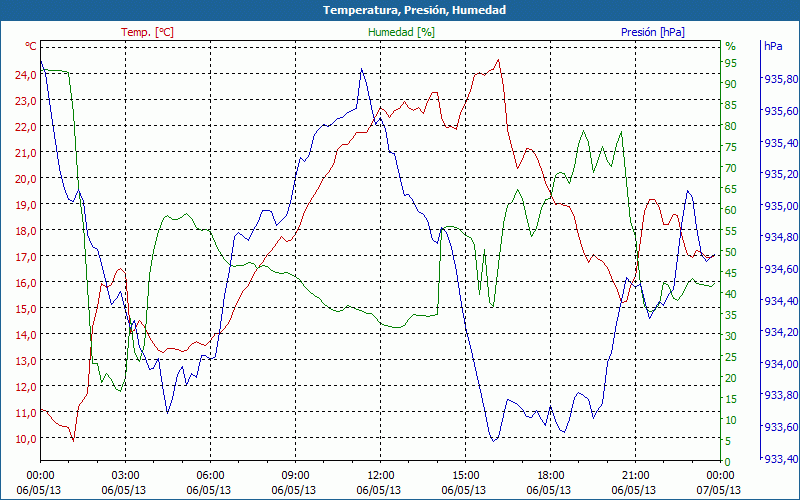
Task: Click the '10' humidity axis value
Action: pos(731,420)
